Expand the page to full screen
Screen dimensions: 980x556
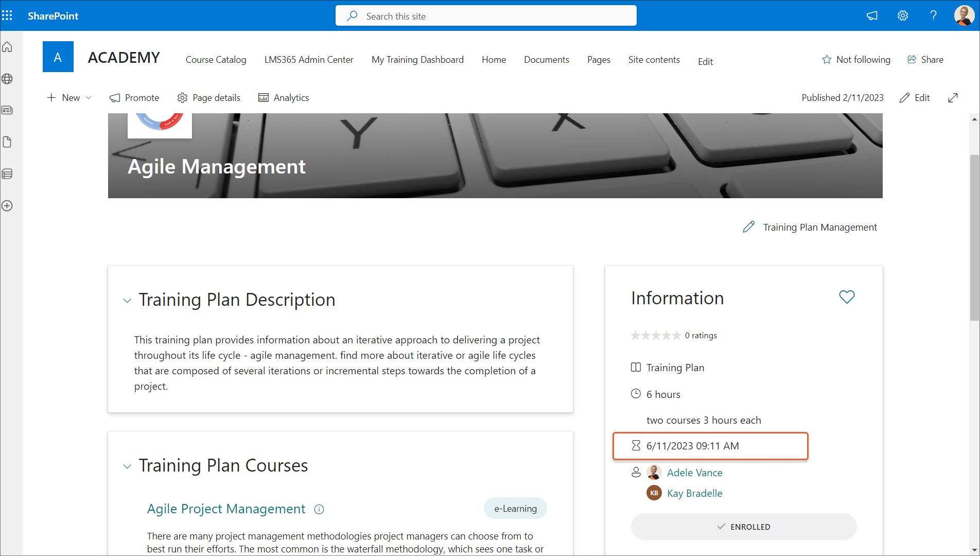(x=953, y=98)
